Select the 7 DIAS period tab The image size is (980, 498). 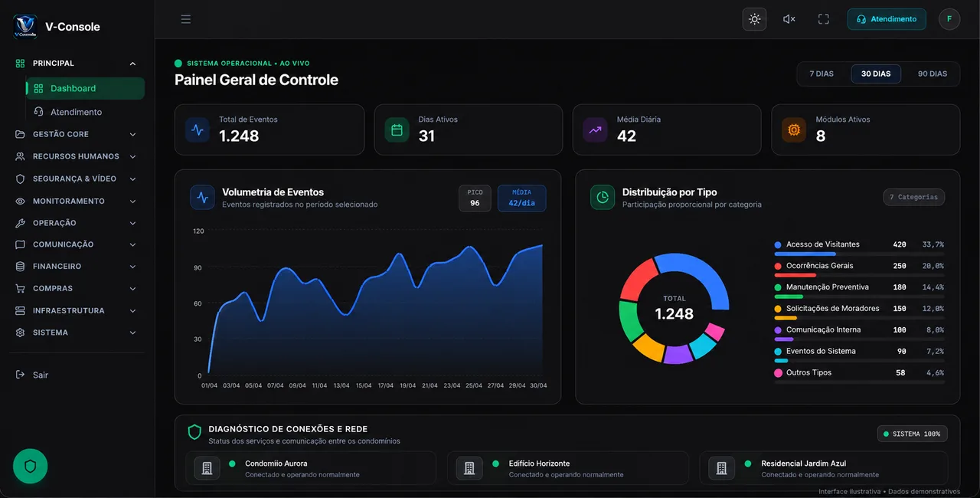click(822, 74)
